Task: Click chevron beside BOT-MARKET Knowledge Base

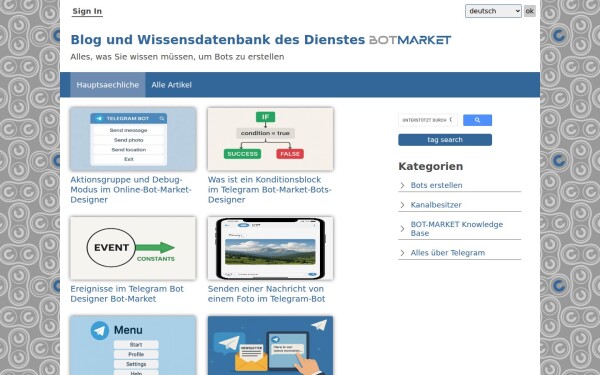Action: click(403, 229)
